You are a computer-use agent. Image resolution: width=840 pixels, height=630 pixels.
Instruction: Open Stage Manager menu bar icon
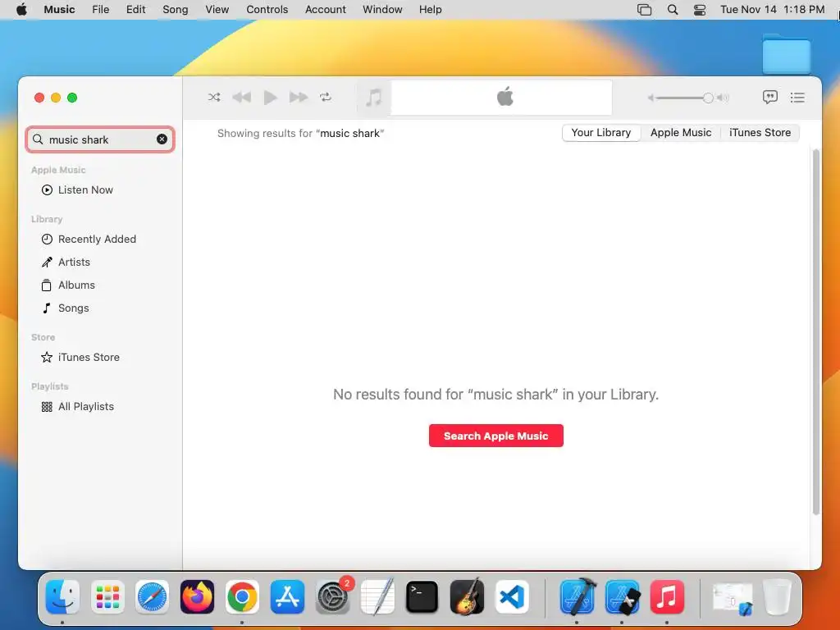(x=645, y=10)
